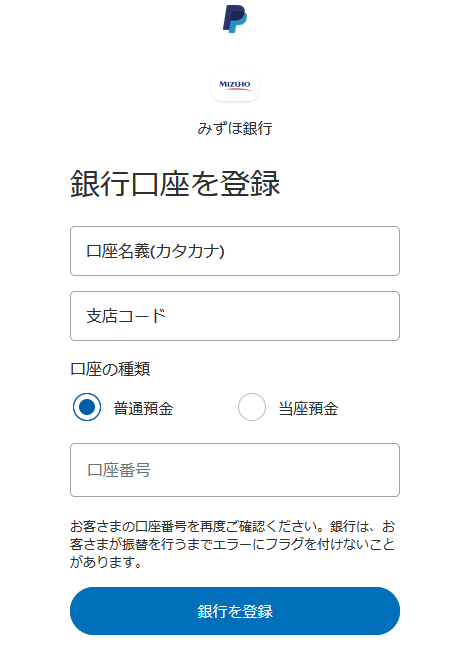Viewport: 469px width, 661px height.
Task: Click the 支店コード placeholder text
Action: pyautogui.click(x=126, y=316)
